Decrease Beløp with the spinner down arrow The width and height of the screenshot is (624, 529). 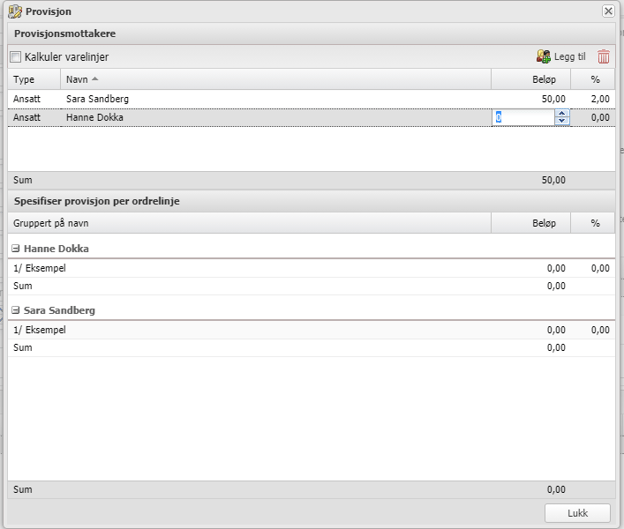[562, 121]
